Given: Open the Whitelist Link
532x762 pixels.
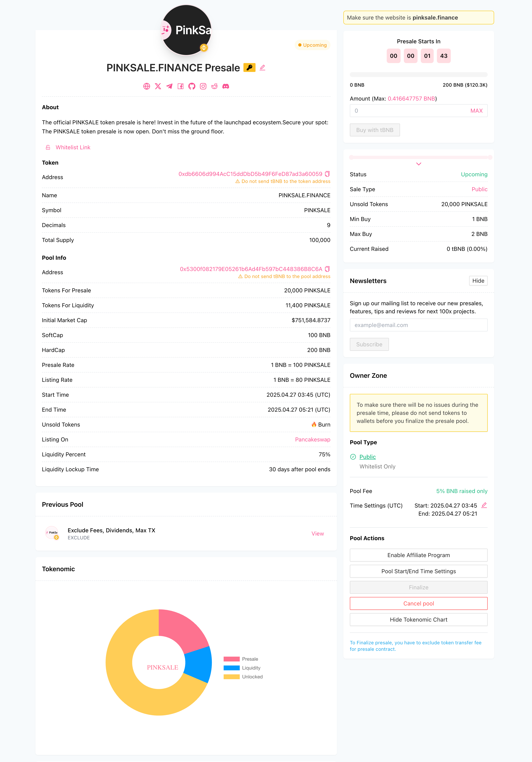Looking at the screenshot, I should [x=73, y=147].
